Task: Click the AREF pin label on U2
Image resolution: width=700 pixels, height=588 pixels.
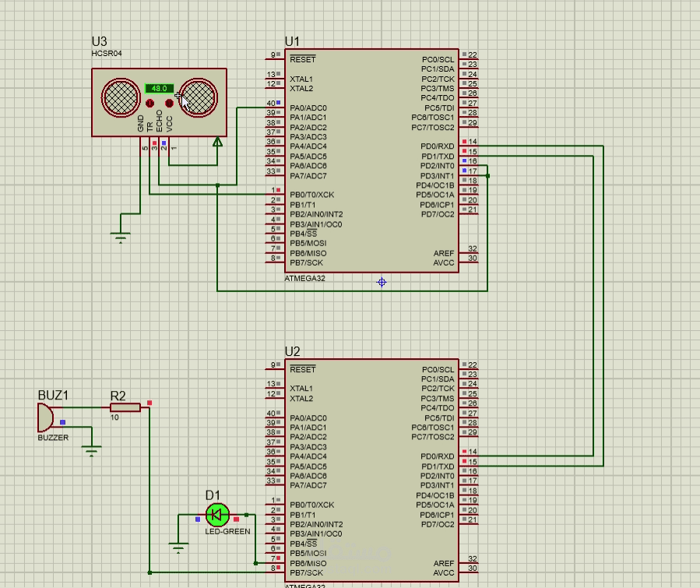Action: 444,563
